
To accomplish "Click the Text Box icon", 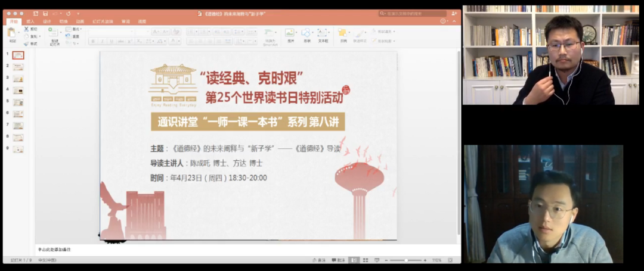I will [x=322, y=33].
